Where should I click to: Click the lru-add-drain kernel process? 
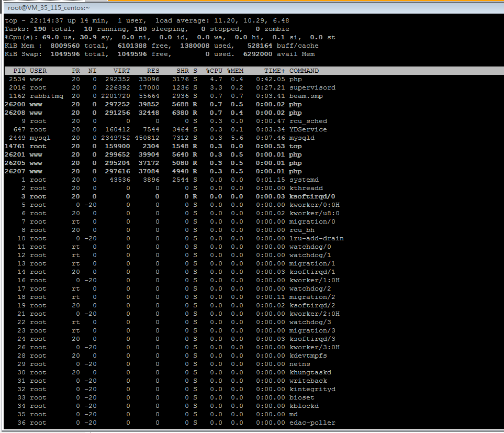click(316, 238)
